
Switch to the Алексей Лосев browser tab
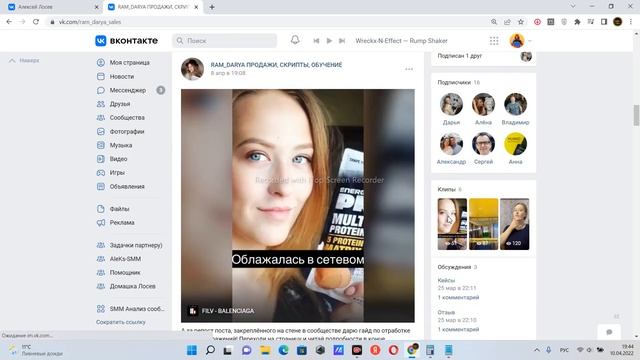pyautogui.click(x=53, y=7)
